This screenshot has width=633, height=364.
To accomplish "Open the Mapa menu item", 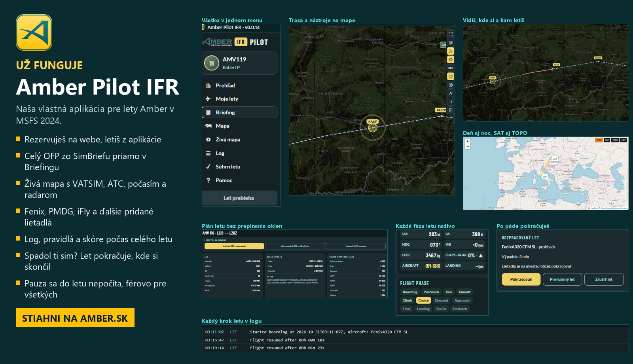I will (239, 126).
